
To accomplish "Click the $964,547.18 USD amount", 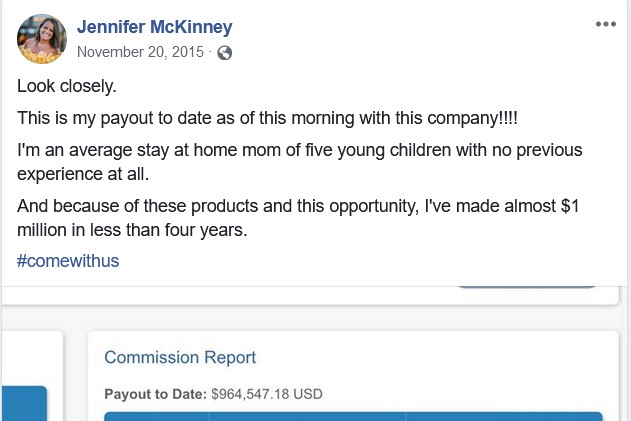I will coord(267,394).
